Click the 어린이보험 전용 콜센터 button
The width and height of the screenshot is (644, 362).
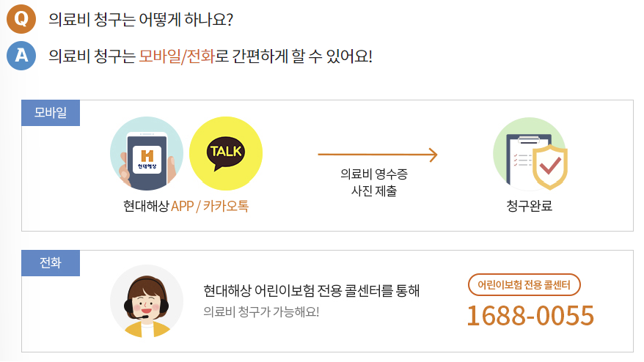[x=524, y=284]
